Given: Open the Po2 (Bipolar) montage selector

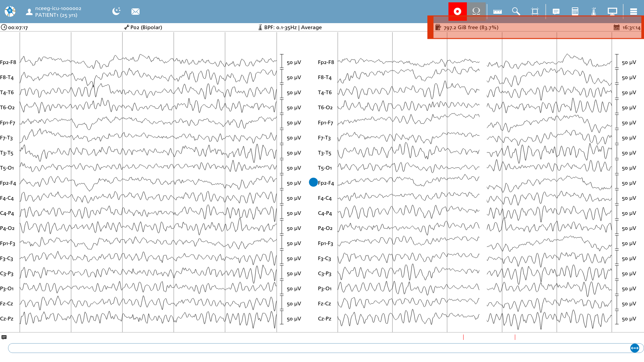Looking at the screenshot, I should tap(143, 27).
